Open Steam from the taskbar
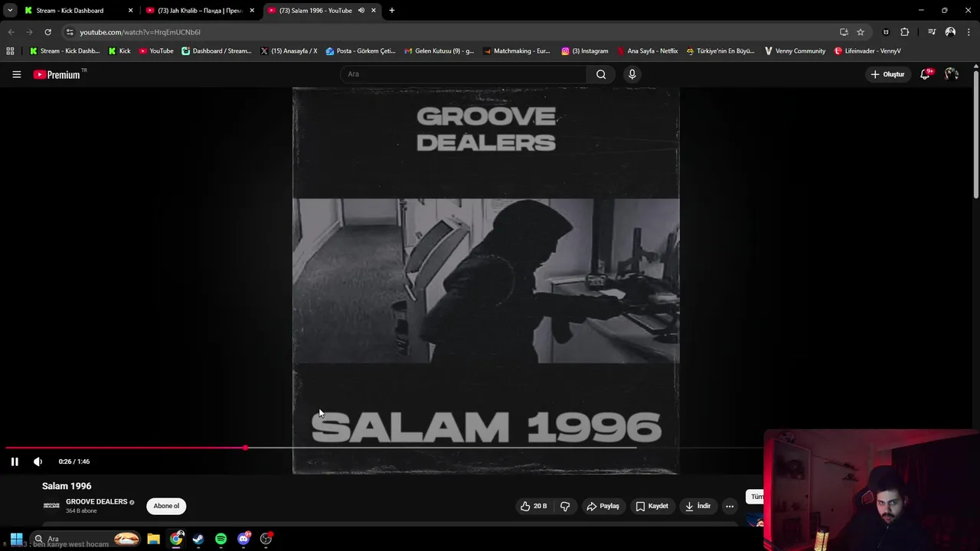Screen dimensions: 980x551 (198, 539)
